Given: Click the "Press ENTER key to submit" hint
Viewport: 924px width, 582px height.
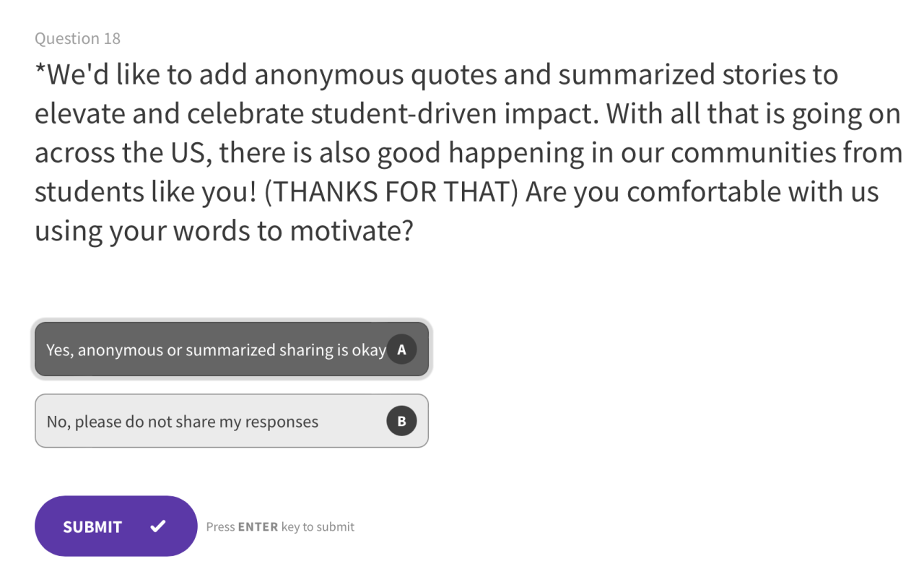Looking at the screenshot, I should pos(280,527).
